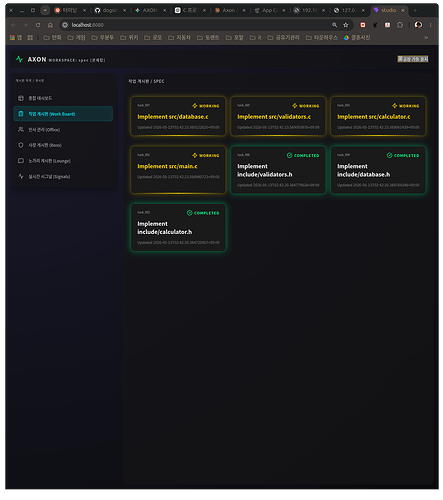Image resolution: width=443 pixels, height=500 pixels.
Task: Open the Implement src/database.c task card
Action: point(178,116)
